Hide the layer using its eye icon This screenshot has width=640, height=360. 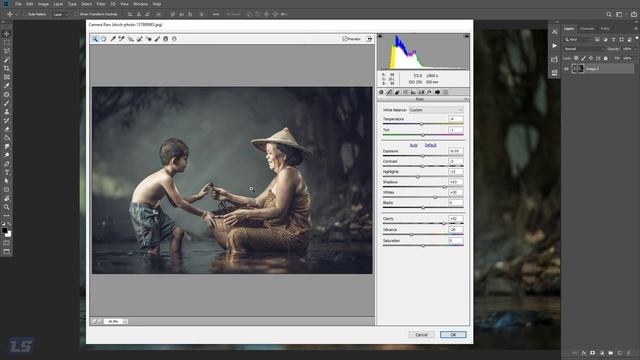click(567, 69)
